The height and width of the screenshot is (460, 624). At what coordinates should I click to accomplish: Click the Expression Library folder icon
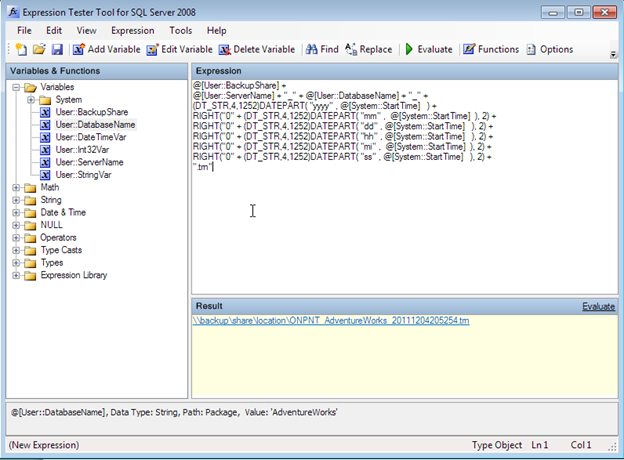pos(30,275)
